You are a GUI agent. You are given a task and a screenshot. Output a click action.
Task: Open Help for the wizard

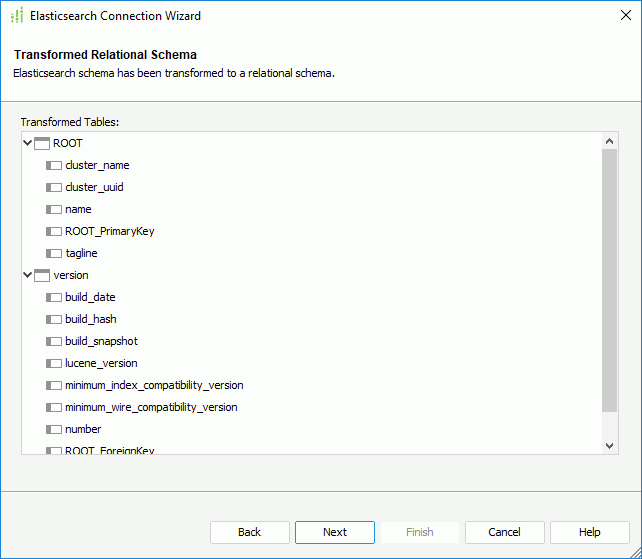[590, 532]
